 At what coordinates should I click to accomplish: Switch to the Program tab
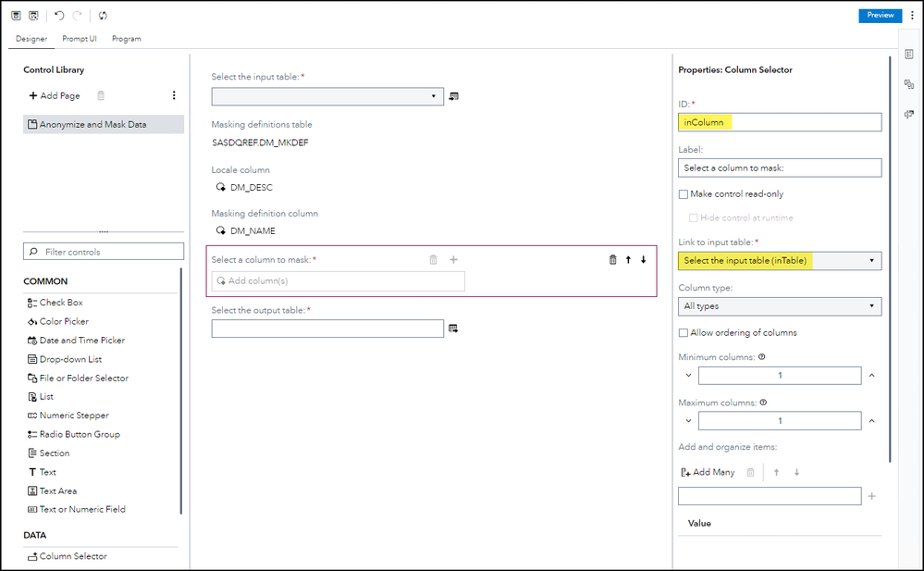tap(127, 39)
